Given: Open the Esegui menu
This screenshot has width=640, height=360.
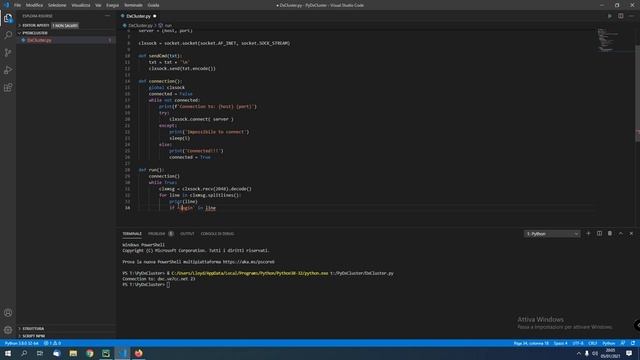Looking at the screenshot, I should point(113,5).
